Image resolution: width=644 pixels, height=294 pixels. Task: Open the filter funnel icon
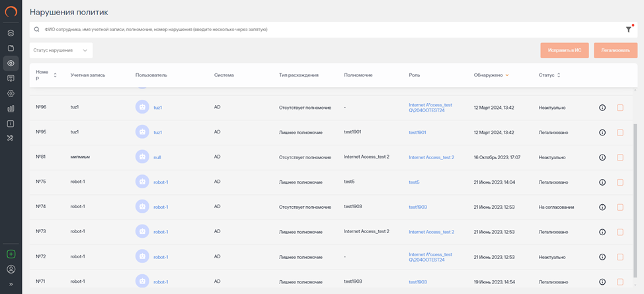click(x=629, y=29)
